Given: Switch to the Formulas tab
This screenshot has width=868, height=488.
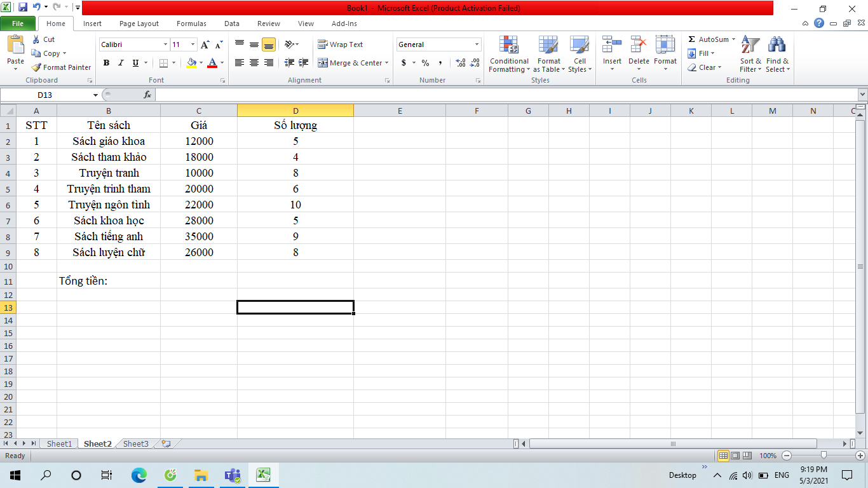Looking at the screenshot, I should [x=191, y=24].
